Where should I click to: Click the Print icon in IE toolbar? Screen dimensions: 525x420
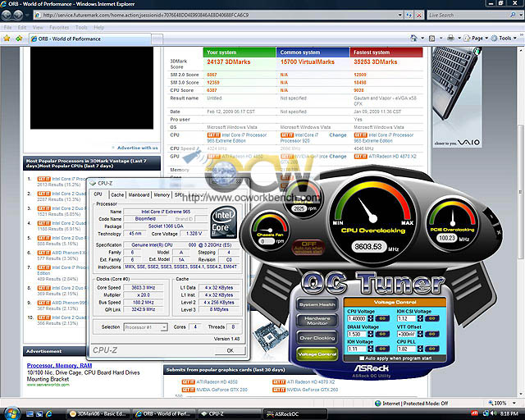[450, 39]
